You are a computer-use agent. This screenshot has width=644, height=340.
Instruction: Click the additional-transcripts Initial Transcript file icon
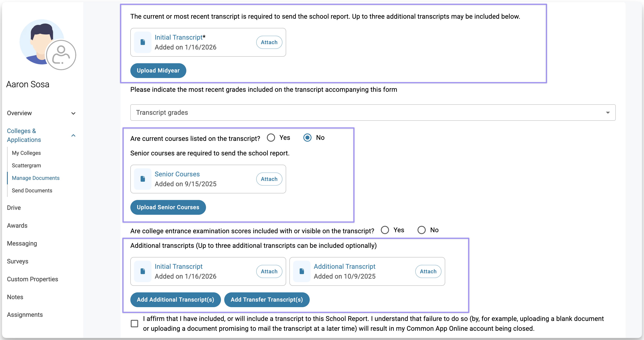[x=143, y=271]
